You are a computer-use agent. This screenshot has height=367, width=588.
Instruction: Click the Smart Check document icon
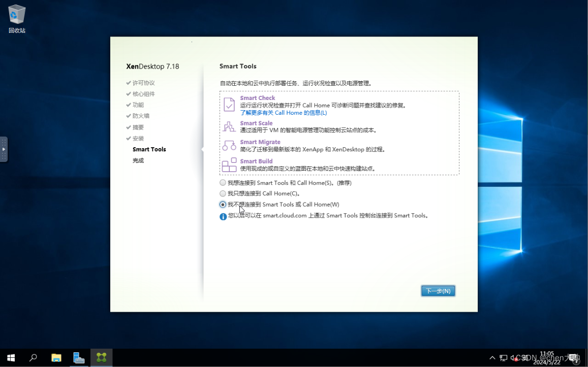229,105
